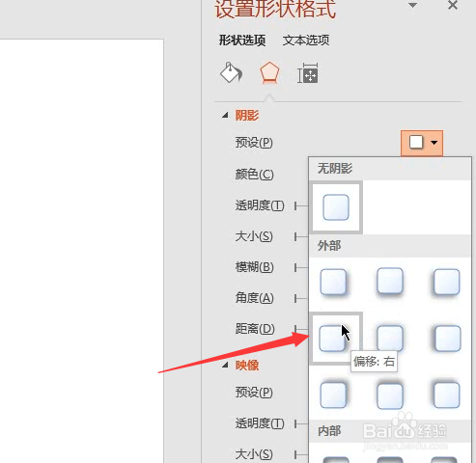Click the 颜色(C) shadow label

254,175
